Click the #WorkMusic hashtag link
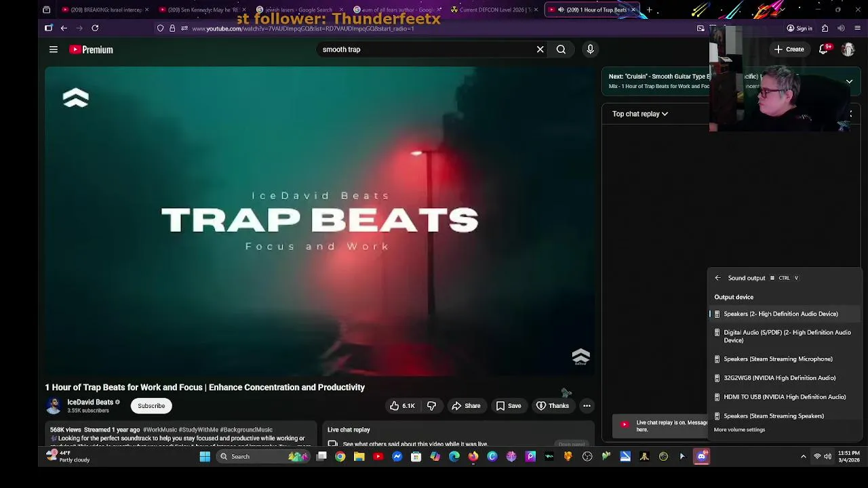Viewport: 868px width, 488px height. click(160, 430)
